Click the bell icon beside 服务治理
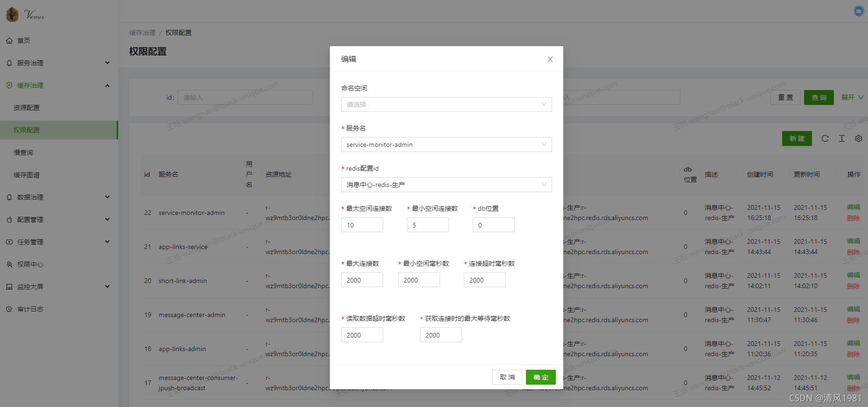The width and height of the screenshot is (868, 407). tap(9, 63)
